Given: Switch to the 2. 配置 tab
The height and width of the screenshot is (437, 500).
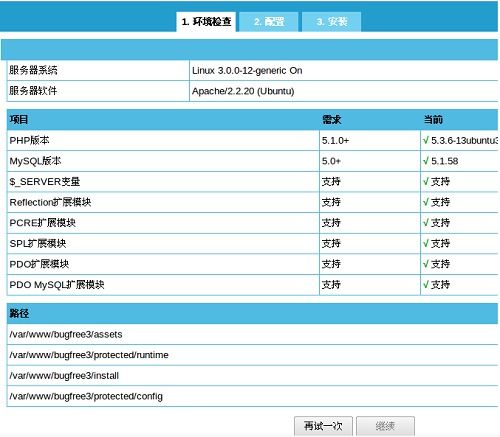Looking at the screenshot, I should tap(269, 22).
